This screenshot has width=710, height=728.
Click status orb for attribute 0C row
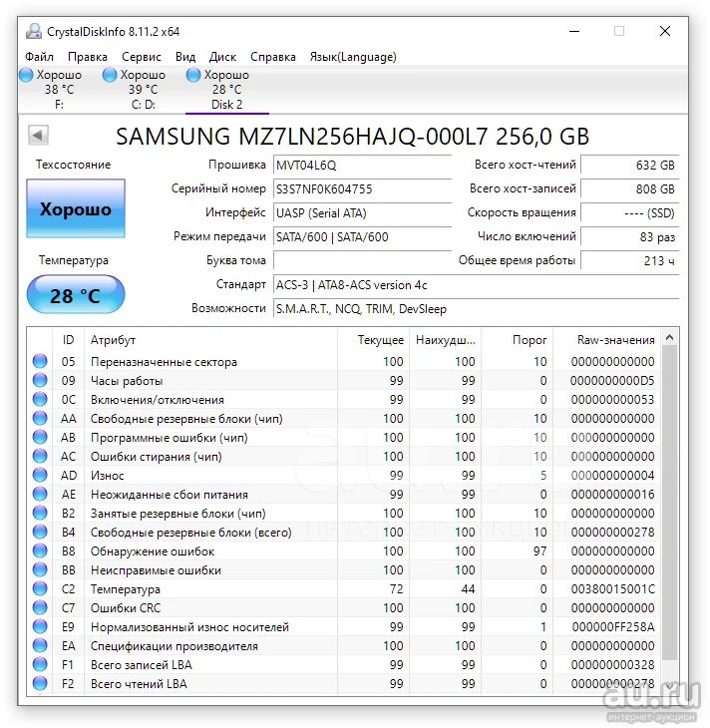(40, 399)
